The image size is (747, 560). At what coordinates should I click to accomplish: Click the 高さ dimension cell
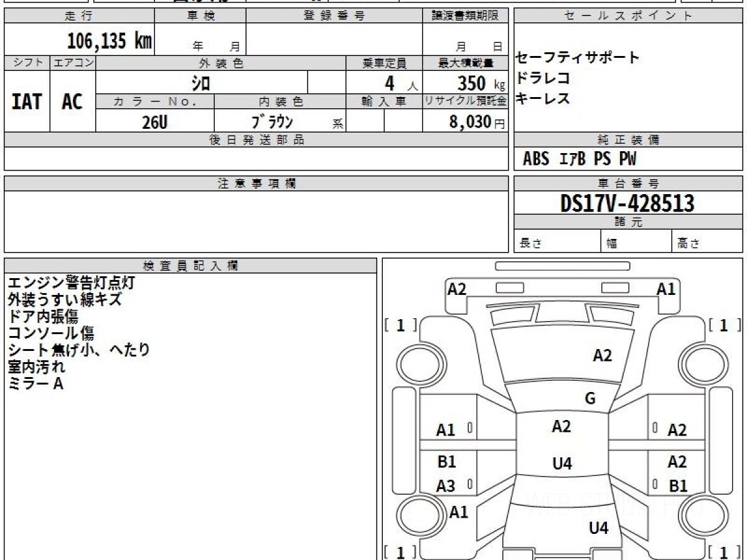coord(707,242)
